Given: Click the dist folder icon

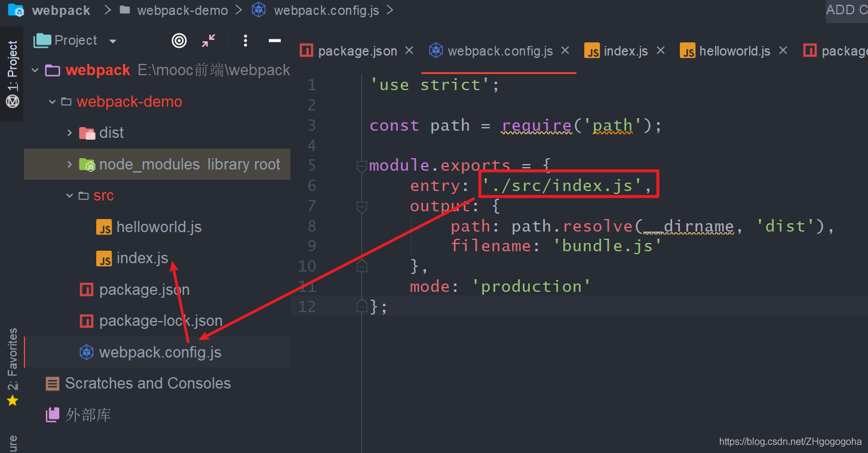Looking at the screenshot, I should pyautogui.click(x=87, y=133).
